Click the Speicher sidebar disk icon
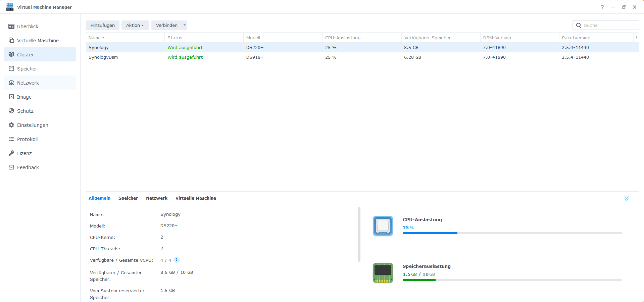The image size is (644, 302). click(11, 68)
